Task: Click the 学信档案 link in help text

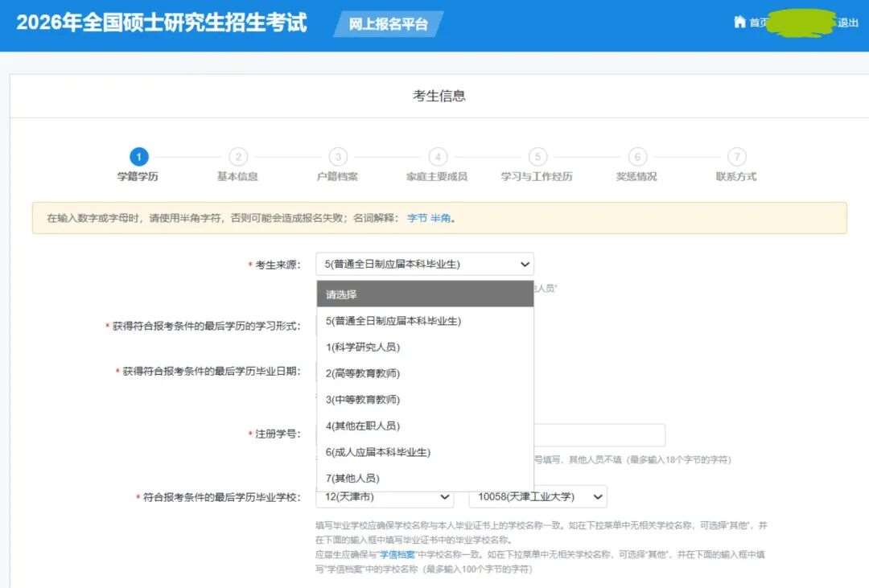Action: [397, 555]
